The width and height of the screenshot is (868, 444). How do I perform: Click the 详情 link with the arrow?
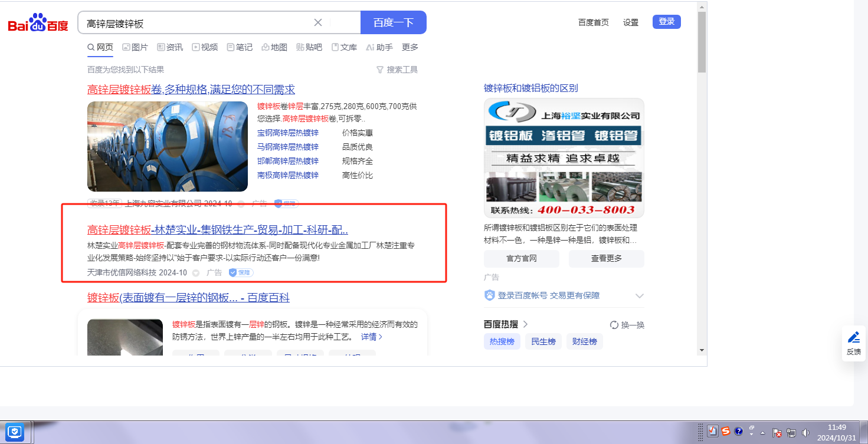372,337
